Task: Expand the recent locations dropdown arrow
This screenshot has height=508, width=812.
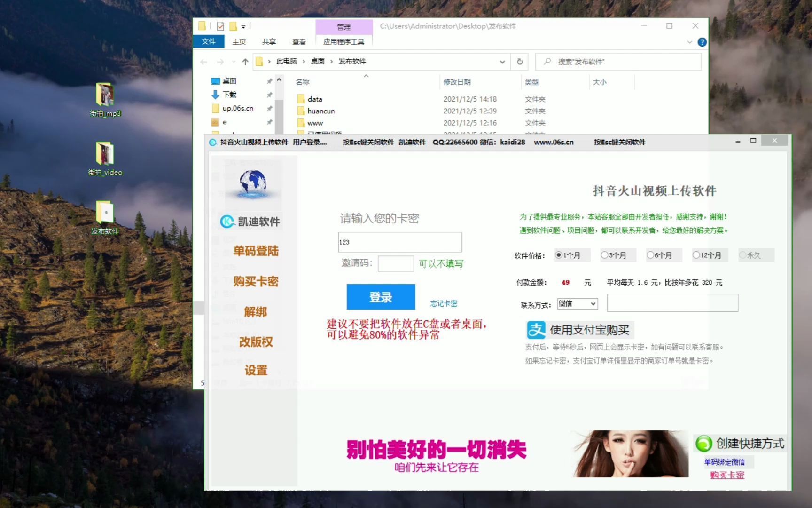Action: pyautogui.click(x=234, y=62)
